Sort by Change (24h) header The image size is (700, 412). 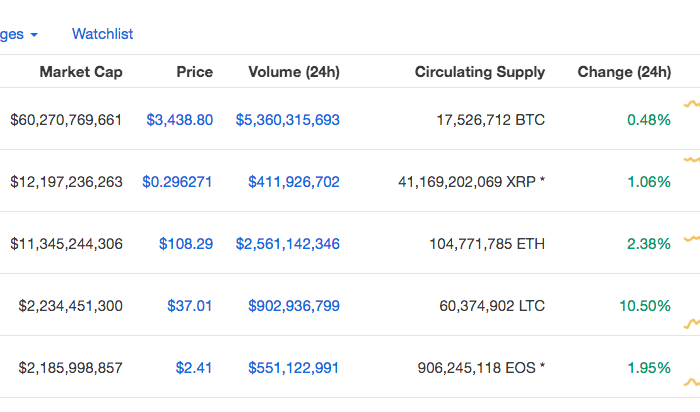624,72
